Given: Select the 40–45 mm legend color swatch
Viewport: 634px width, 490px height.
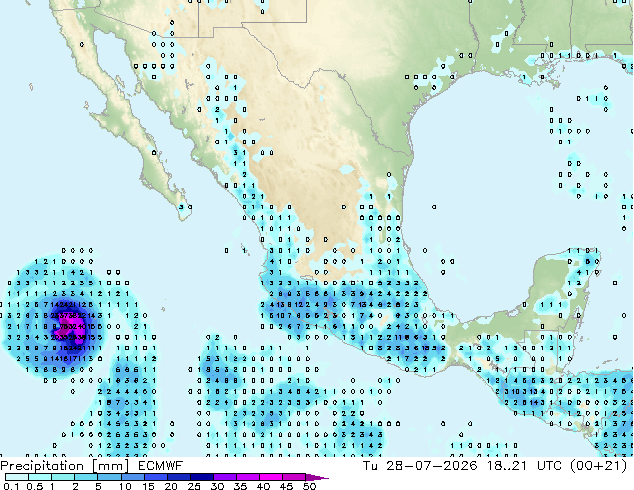Looking at the screenshot, I should pyautogui.click(x=271, y=477).
